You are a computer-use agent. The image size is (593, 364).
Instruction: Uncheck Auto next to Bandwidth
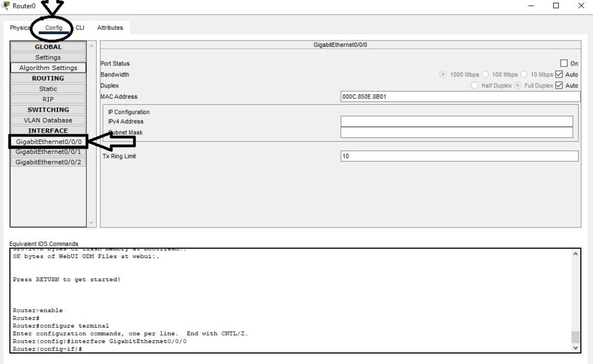(x=560, y=74)
